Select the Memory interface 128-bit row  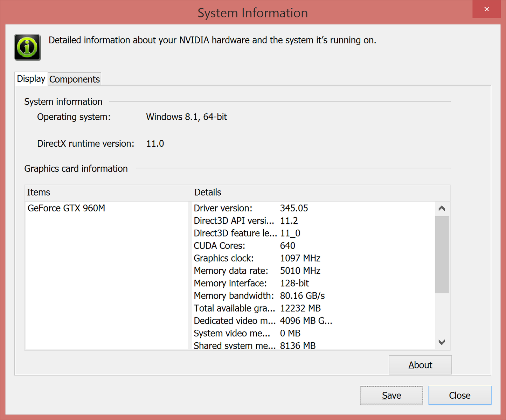coord(251,283)
